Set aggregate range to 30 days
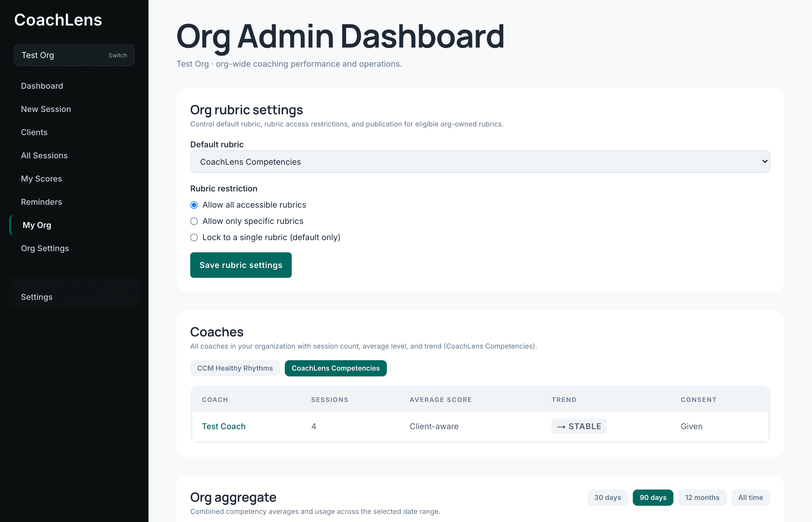Screen dimensions: 812x522 click(608, 498)
